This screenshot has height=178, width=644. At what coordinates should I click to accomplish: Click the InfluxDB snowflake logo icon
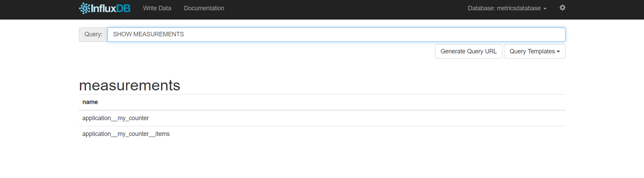85,8
